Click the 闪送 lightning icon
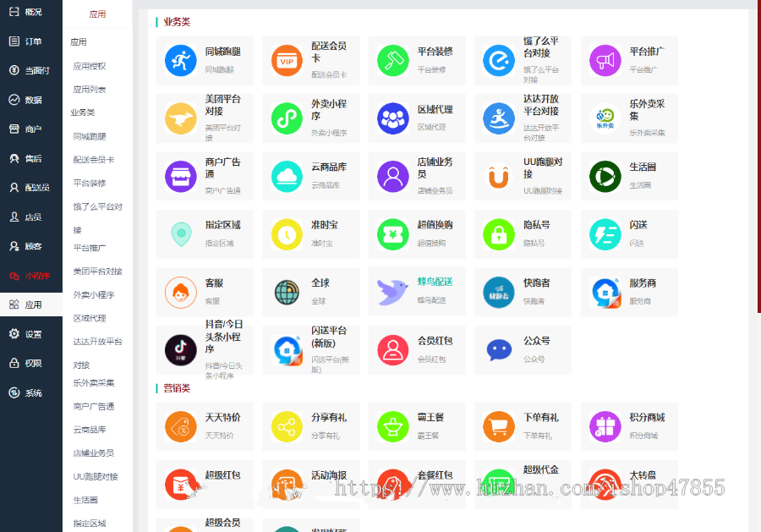This screenshot has width=761, height=532. pos(605,234)
